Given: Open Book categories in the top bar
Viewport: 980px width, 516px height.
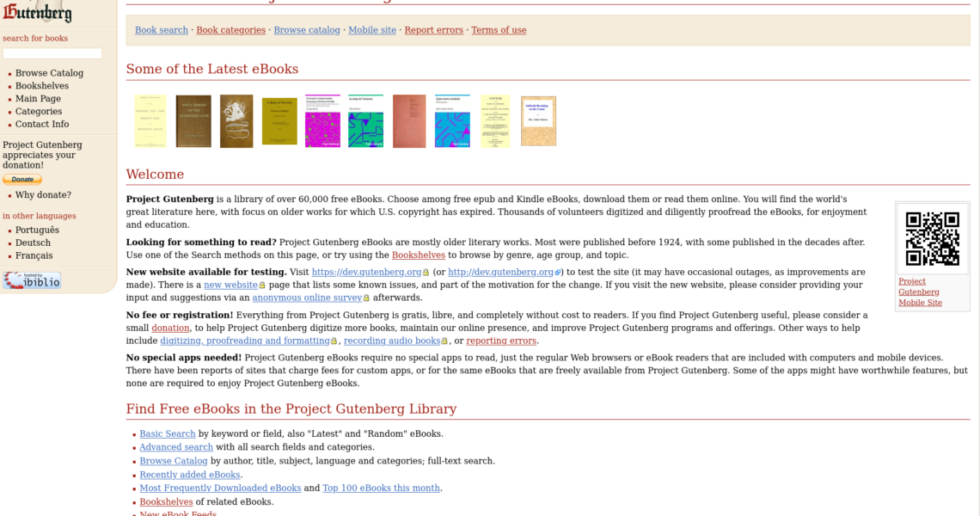Looking at the screenshot, I should [230, 30].
